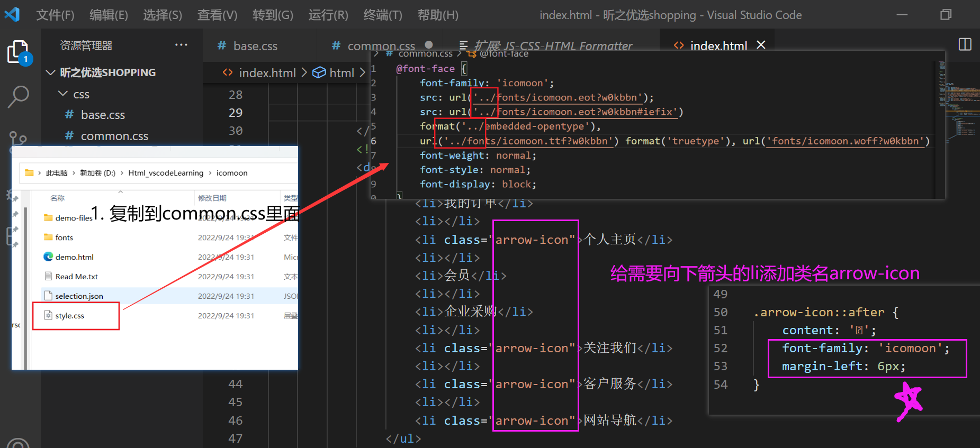980x448 pixels.
Task: Click the chevron after html in breadcrumb
Action: pos(362,72)
